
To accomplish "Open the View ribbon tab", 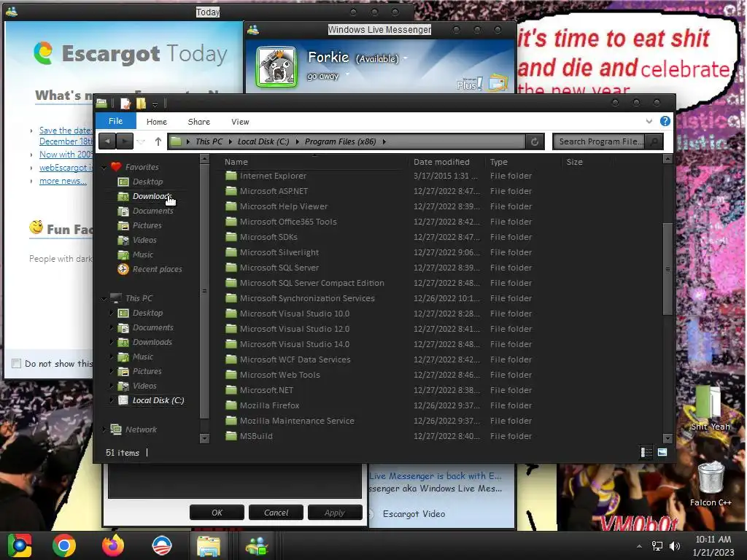I will coord(240,122).
